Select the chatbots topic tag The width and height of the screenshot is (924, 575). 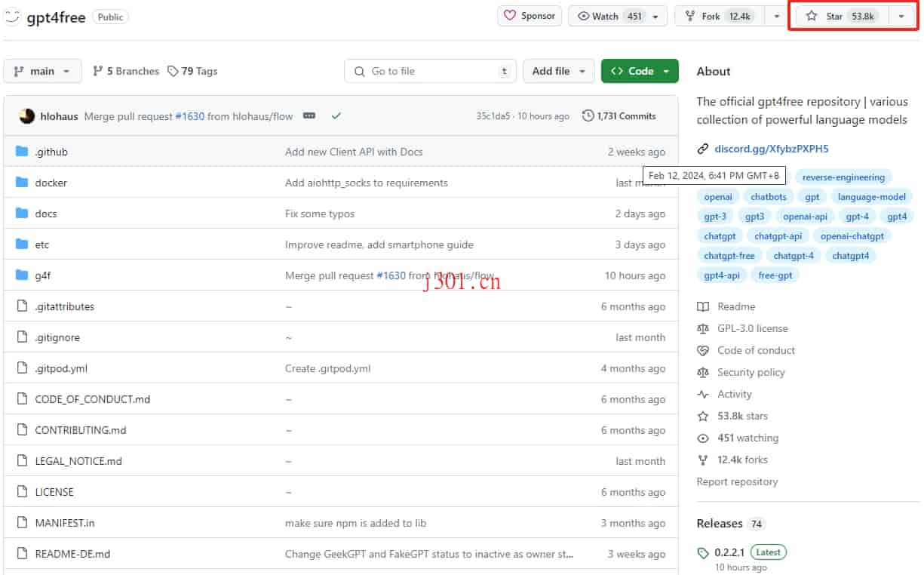pyautogui.click(x=769, y=197)
